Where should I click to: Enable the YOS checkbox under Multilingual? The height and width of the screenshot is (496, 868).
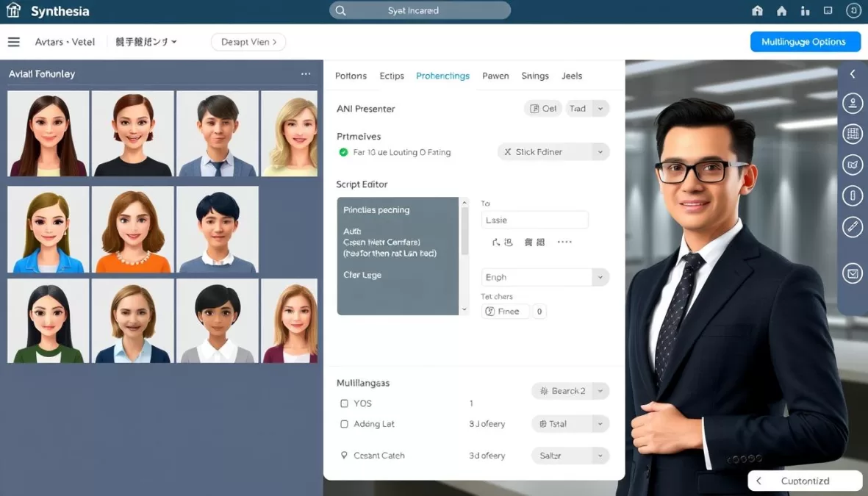[344, 403]
